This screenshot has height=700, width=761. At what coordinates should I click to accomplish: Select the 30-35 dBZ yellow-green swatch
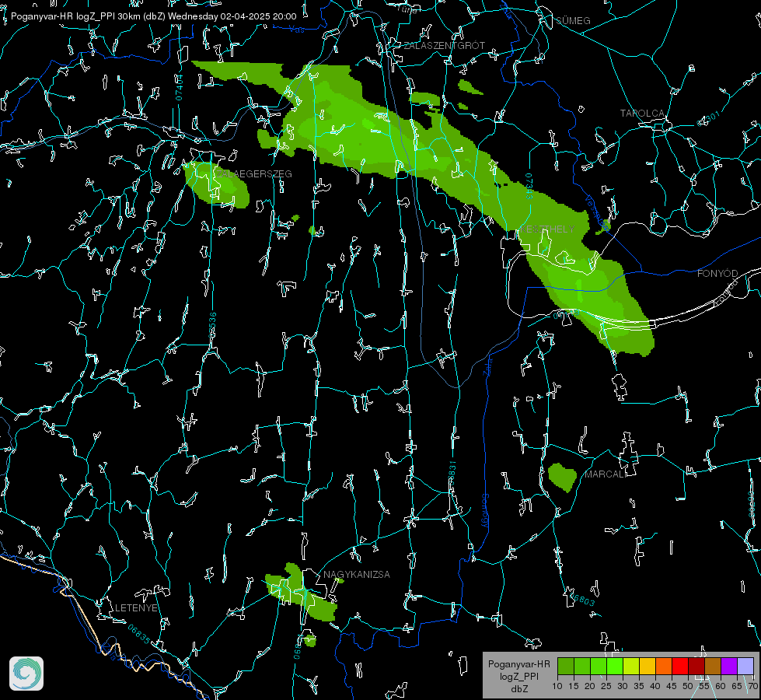tap(631, 667)
